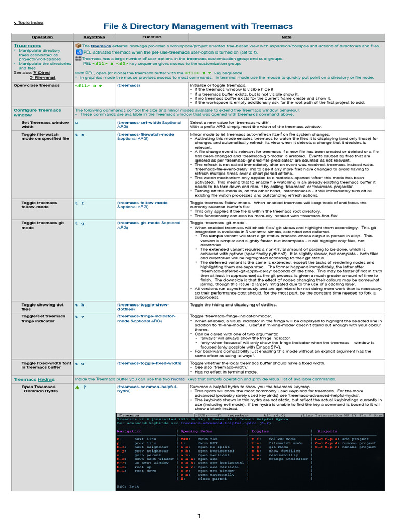Open treemacs-follow-mode function link
Image resolution: width=399 pixels, height=532 pixels.
[x=142, y=205]
